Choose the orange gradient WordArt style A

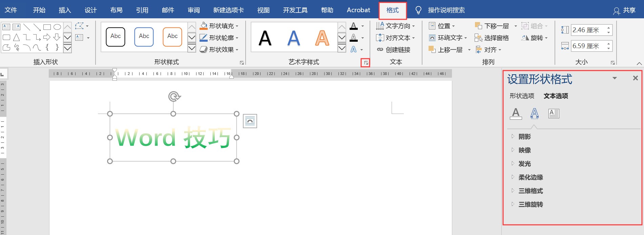click(x=322, y=38)
